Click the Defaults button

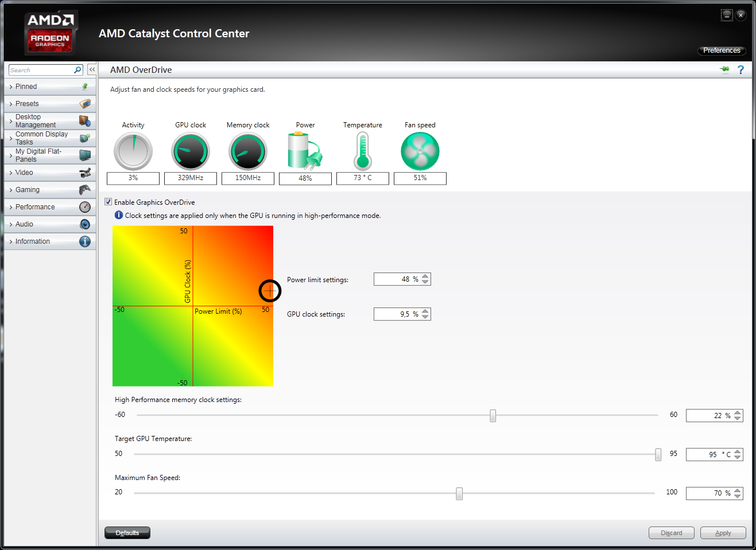click(127, 533)
